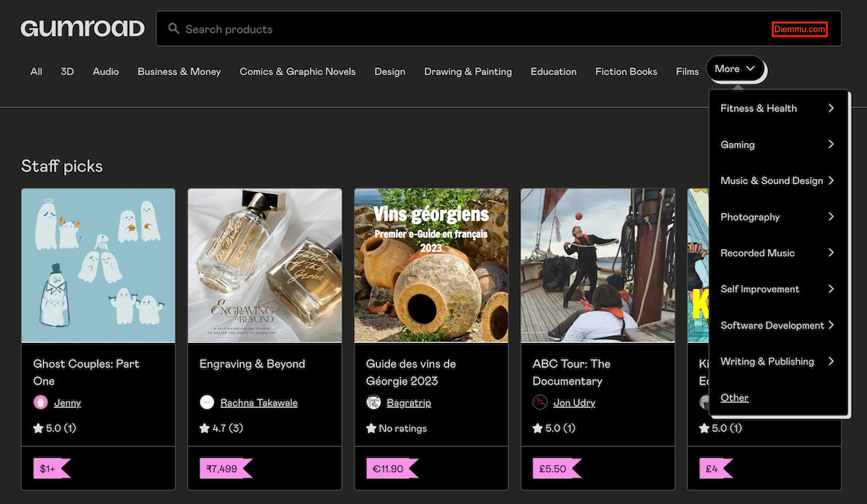
Task: Expand the Music & Sound Design chevron
Action: pyautogui.click(x=831, y=181)
